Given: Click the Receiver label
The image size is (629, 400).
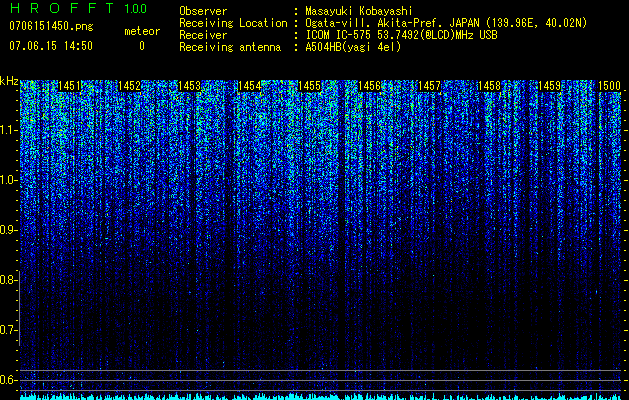Looking at the screenshot, I should click(x=203, y=35).
